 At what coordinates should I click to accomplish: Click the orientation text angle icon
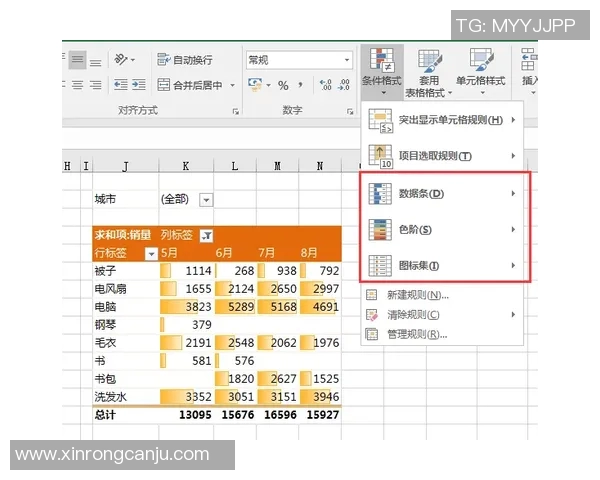pyautogui.click(x=121, y=59)
